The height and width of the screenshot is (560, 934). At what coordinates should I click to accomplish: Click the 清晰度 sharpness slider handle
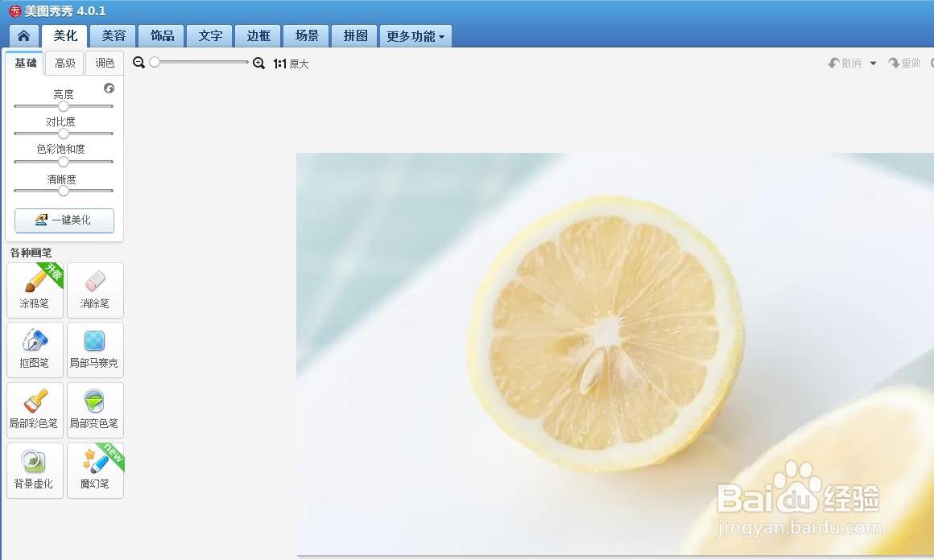[x=63, y=191]
